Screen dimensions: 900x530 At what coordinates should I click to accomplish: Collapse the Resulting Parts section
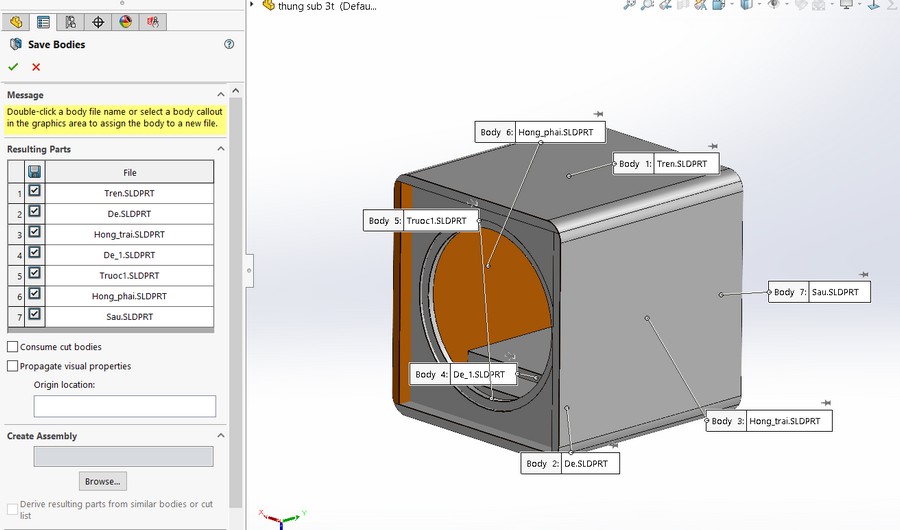point(221,149)
